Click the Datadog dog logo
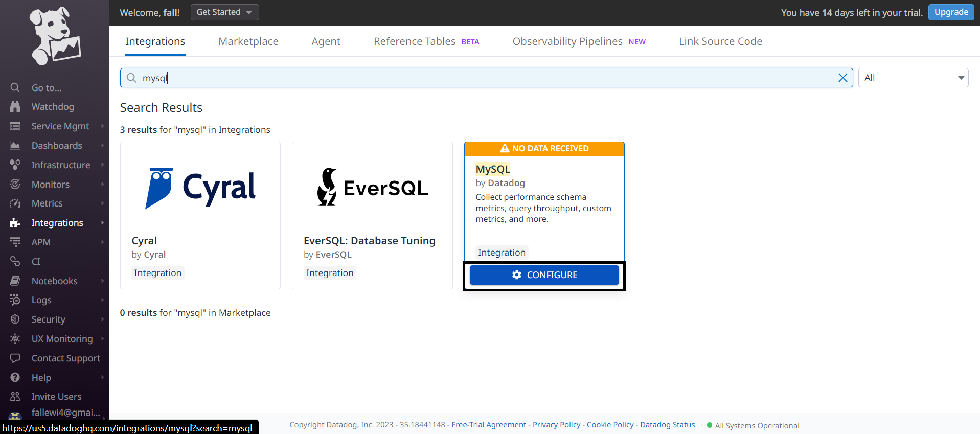 55,36
